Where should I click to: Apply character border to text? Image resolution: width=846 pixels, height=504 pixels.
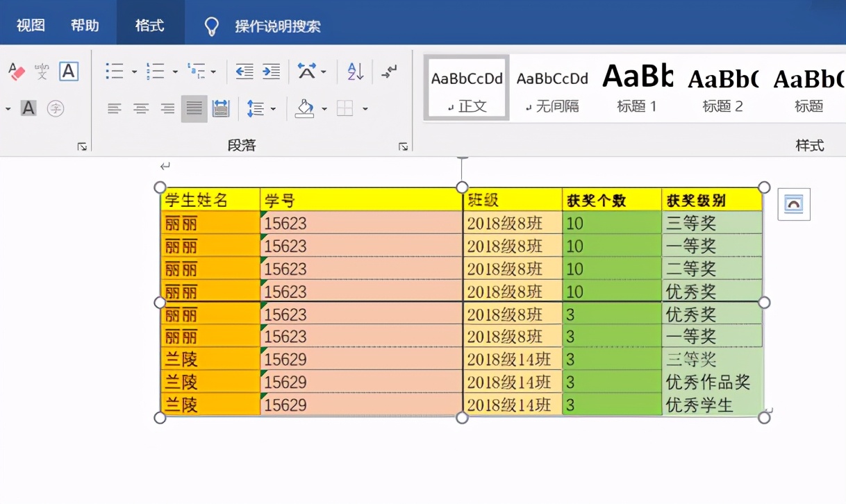pyautogui.click(x=69, y=71)
